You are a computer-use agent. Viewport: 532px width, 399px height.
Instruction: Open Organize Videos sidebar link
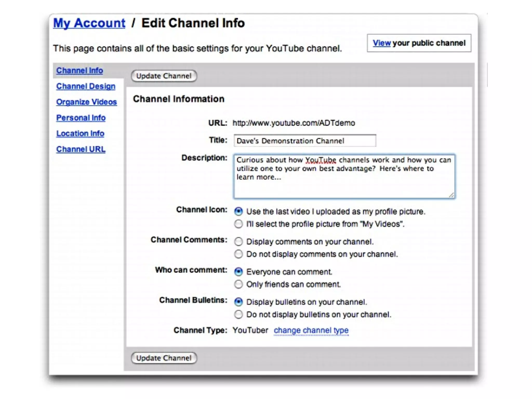click(87, 102)
